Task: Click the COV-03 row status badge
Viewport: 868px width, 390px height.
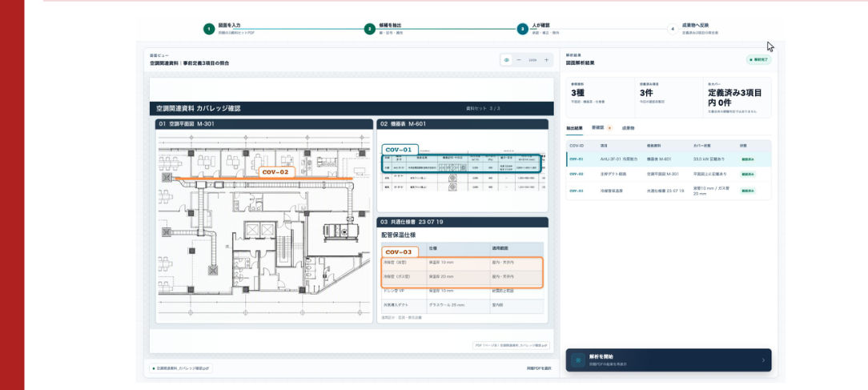Action: [748, 191]
